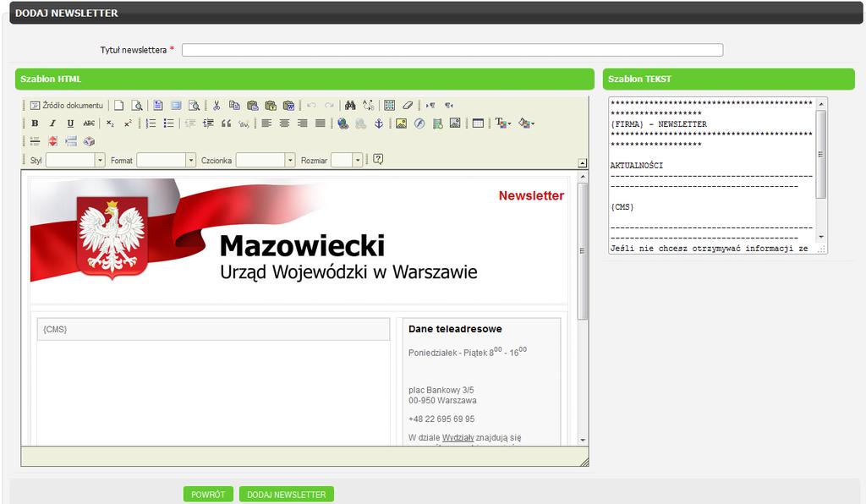Click the HTML editor vertical scrollbar
The width and height of the screenshot is (866, 504).
click(583, 251)
